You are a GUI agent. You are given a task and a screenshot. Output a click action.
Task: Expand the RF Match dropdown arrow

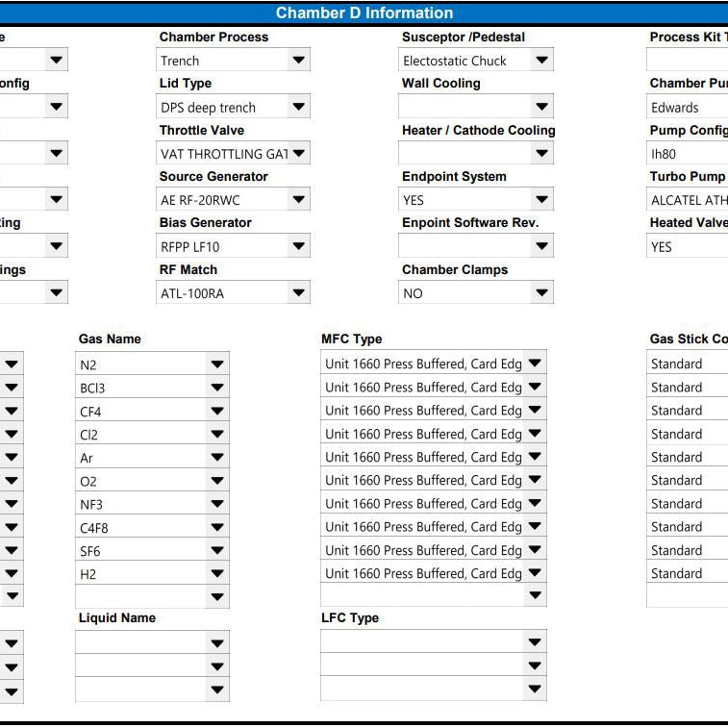coord(298,292)
